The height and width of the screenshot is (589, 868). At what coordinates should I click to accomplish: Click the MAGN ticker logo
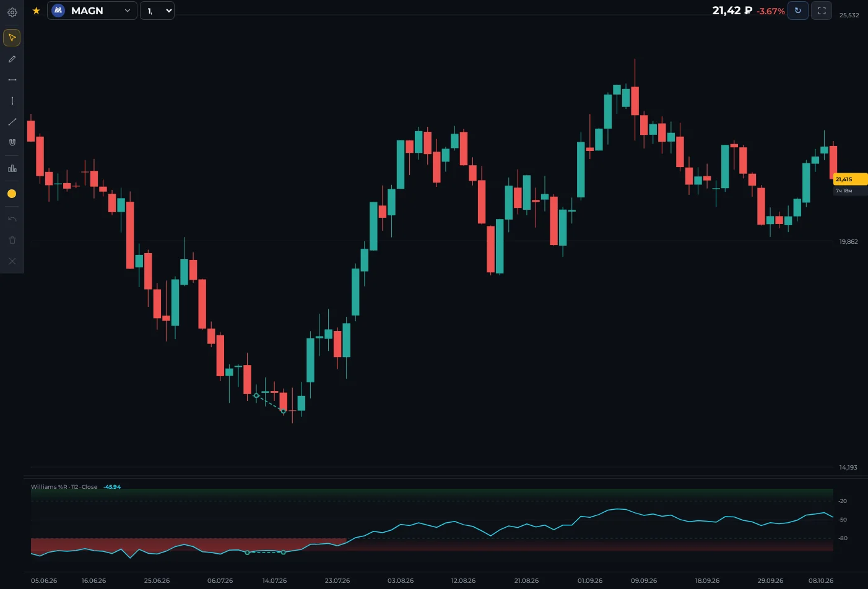58,11
